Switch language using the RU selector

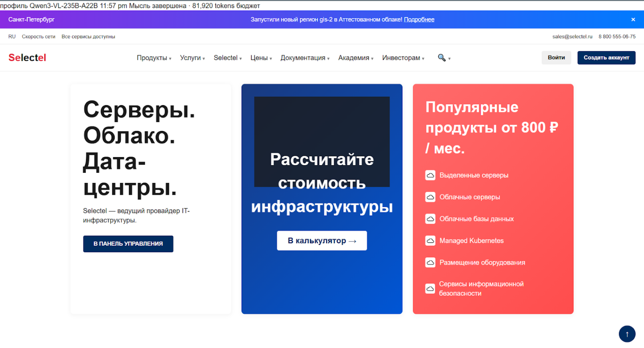[x=12, y=36]
